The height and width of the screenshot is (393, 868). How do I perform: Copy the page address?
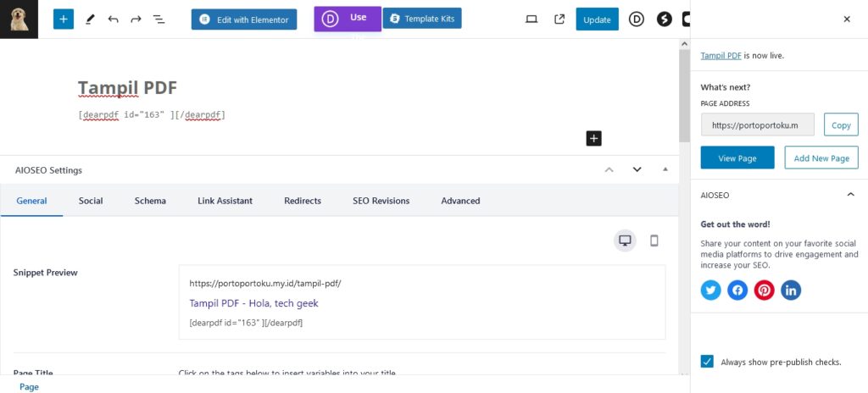(841, 125)
